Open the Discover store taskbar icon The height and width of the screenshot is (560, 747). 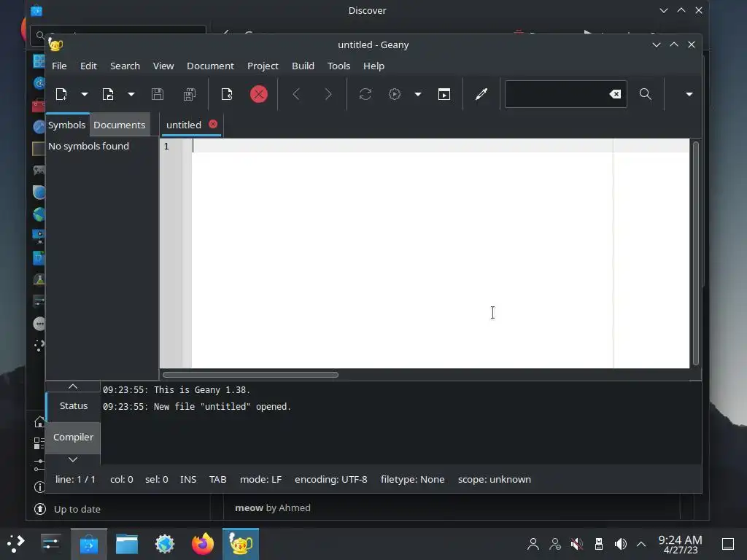point(88,544)
